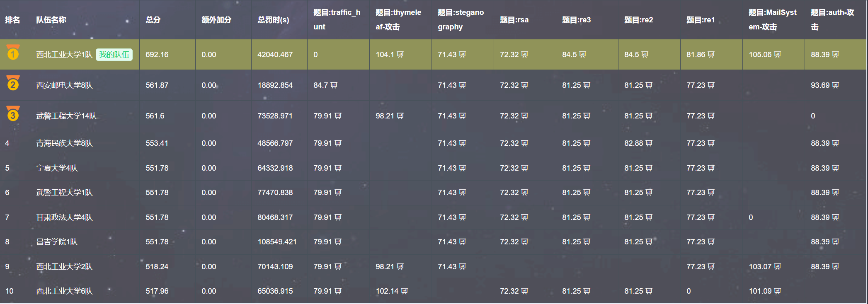Select the 题目:re3 column header
This screenshot has height=304, width=868.
tap(576, 20)
